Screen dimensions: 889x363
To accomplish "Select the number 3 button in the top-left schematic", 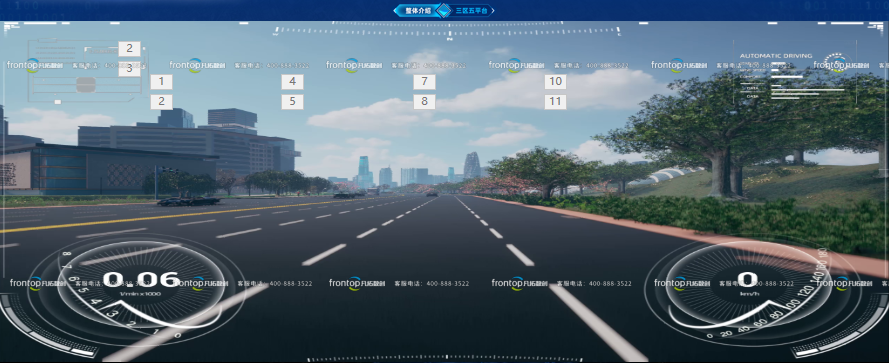I will (129, 69).
